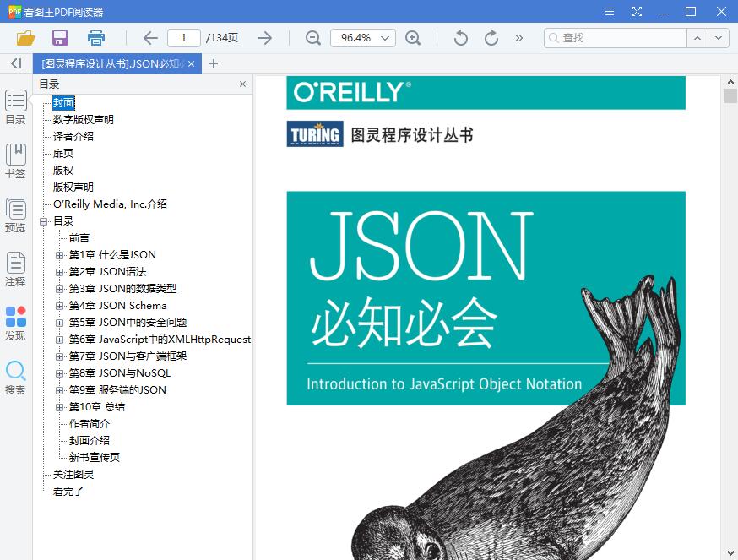Expand the 第10章 总结 node
The image size is (738, 560).
(59, 407)
